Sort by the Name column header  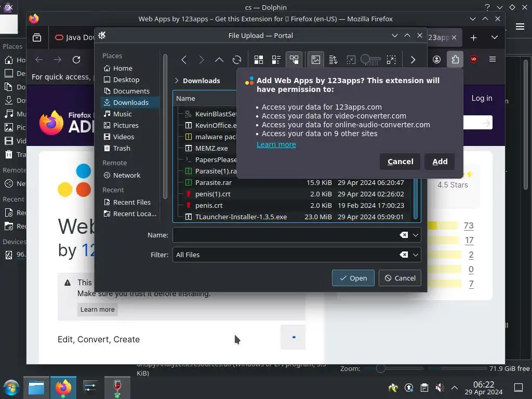(185, 98)
